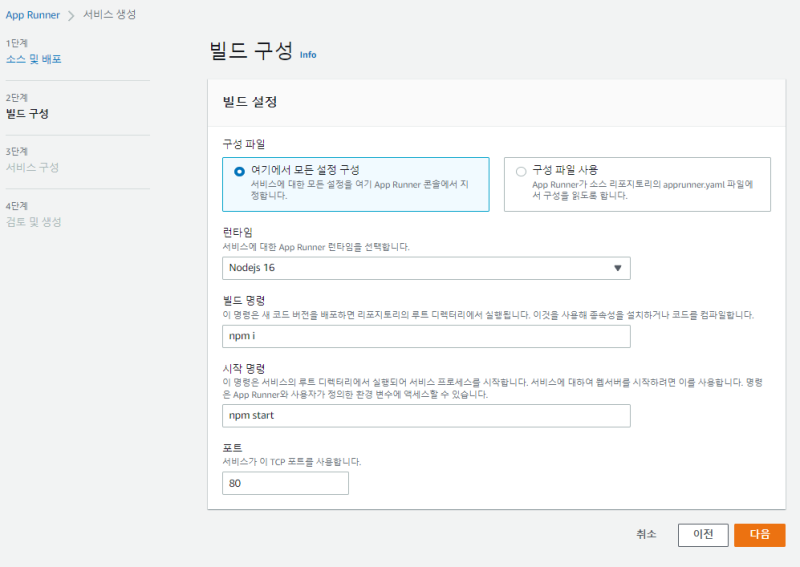
Task: Select step 2 '빌드 구성' in sidebar
Action: point(27,113)
